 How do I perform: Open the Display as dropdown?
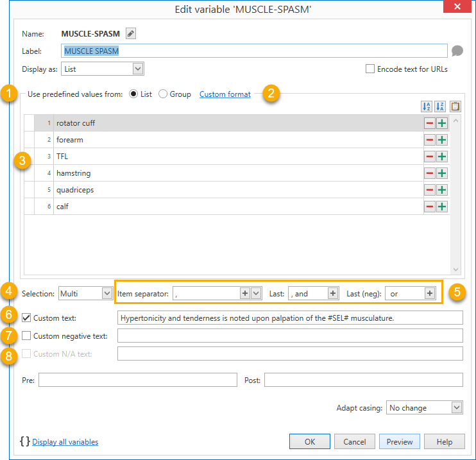click(137, 69)
